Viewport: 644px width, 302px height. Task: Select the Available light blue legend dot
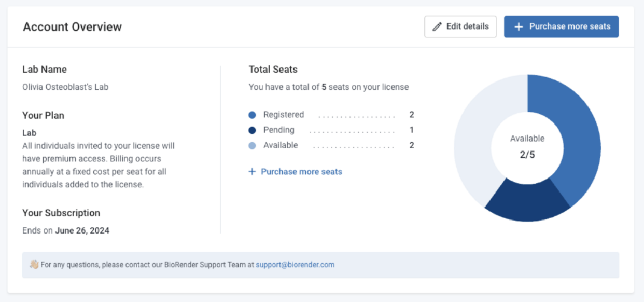[x=252, y=146]
